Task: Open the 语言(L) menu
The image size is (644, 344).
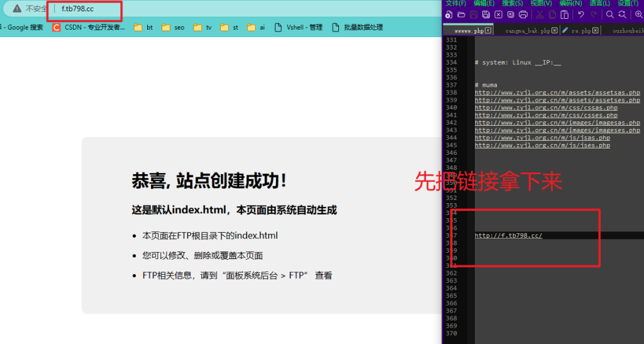Action: (x=601, y=3)
